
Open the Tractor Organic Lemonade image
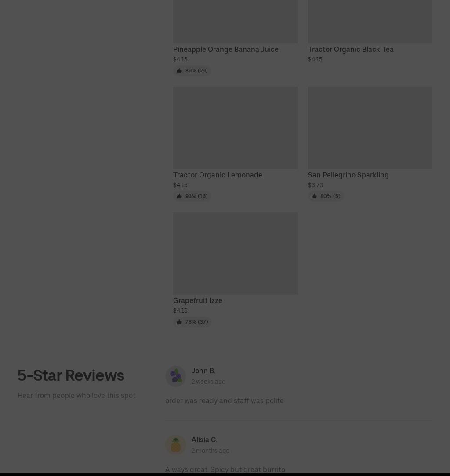(235, 127)
